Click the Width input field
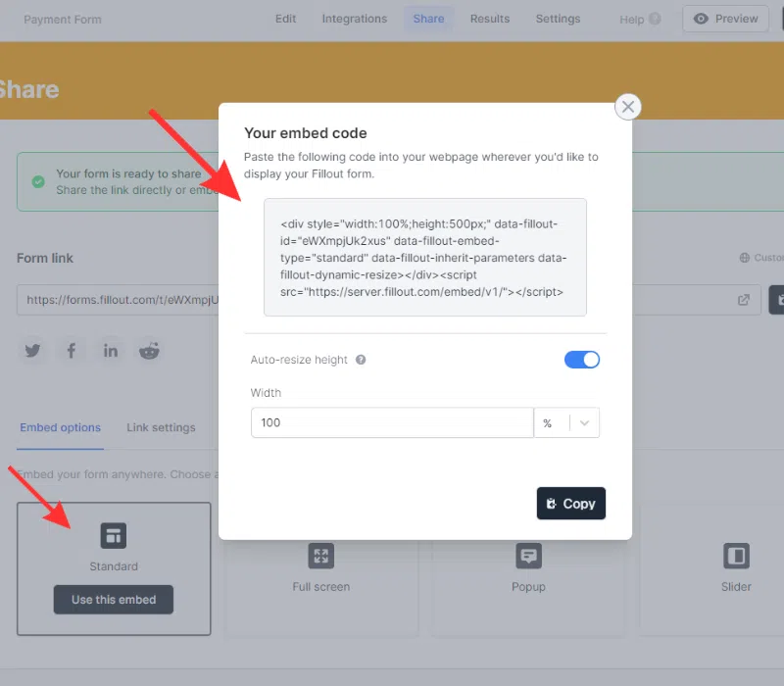 coord(392,423)
